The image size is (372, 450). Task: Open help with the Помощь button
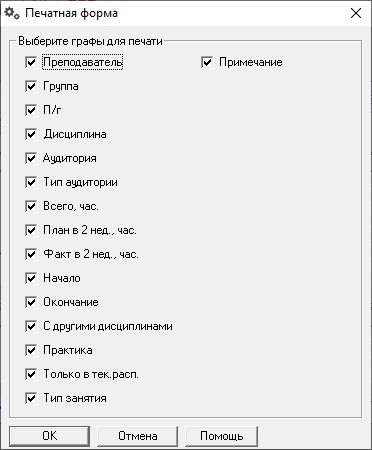[x=222, y=436]
